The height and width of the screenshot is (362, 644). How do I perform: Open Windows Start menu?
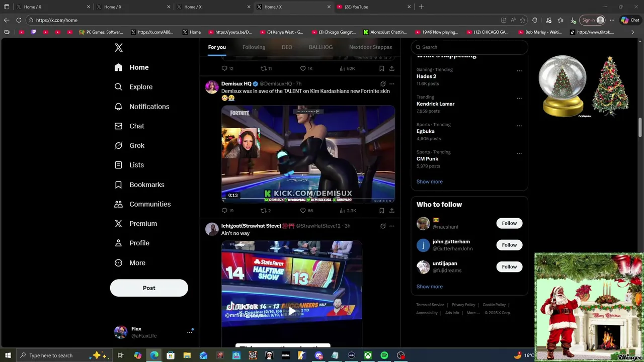[x=8, y=355]
